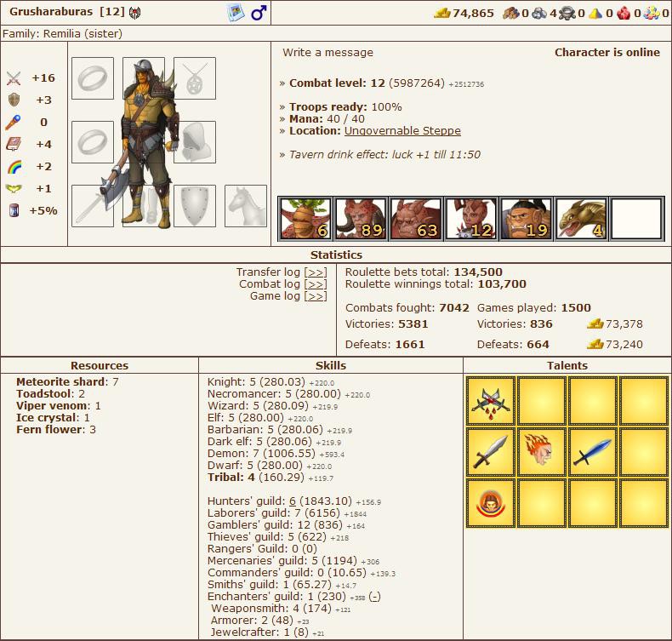Open the lower ring equipment slot
The height and width of the screenshot is (641, 672).
click(93, 142)
